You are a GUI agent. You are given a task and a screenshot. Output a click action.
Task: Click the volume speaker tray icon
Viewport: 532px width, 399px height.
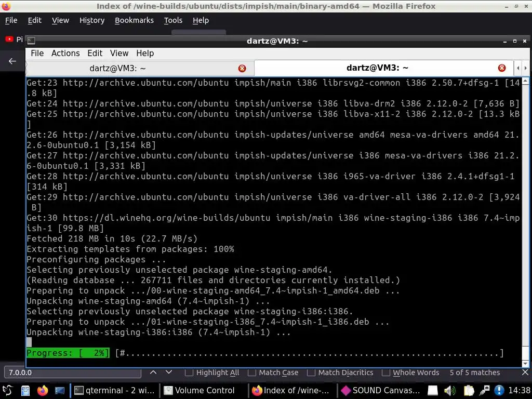(450, 391)
